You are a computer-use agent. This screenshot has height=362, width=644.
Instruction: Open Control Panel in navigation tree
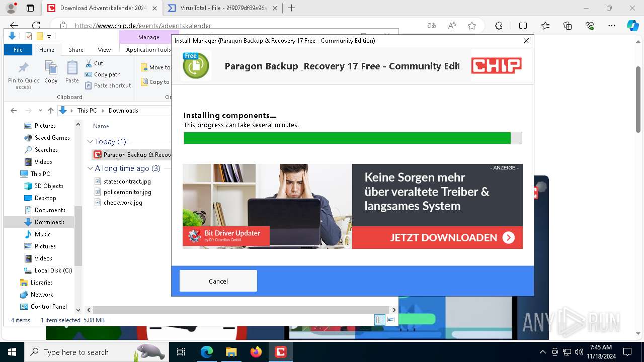pos(43,307)
